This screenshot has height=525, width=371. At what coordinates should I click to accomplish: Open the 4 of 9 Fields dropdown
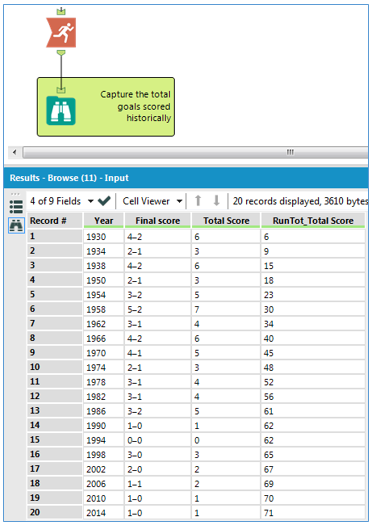(61, 201)
